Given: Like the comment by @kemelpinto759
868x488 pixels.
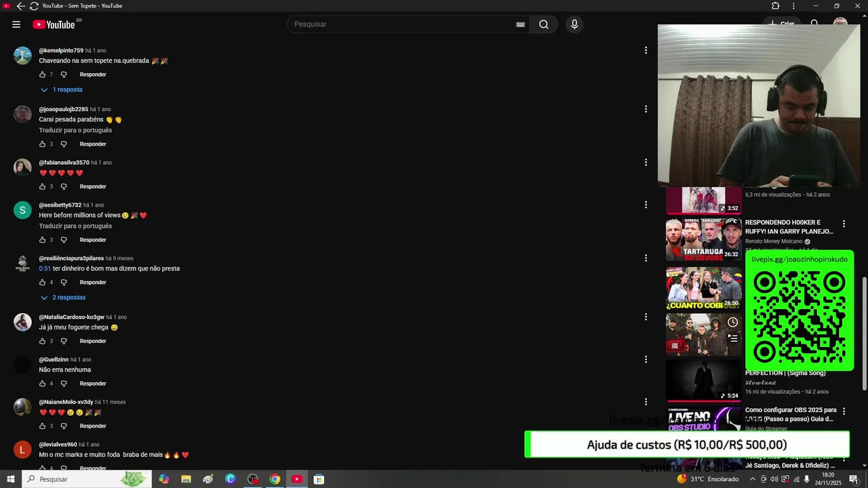Looking at the screenshot, I should [42, 75].
